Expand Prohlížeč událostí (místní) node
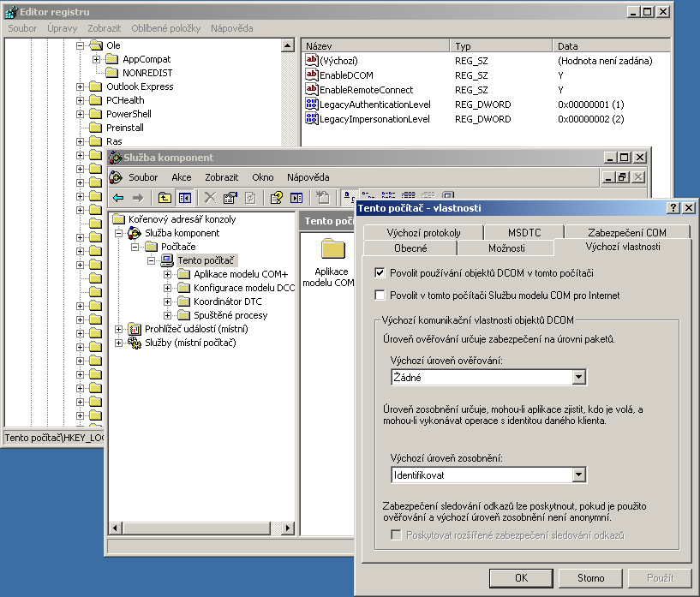This screenshot has height=597, width=700. tap(118, 329)
